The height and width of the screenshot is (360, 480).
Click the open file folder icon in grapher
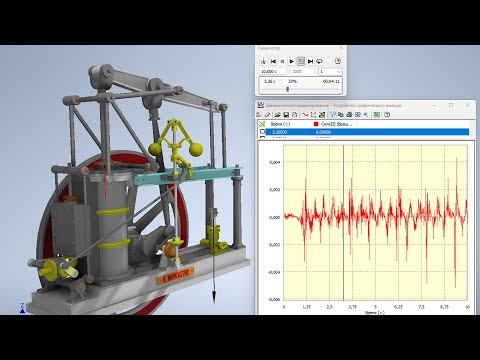pos(277,115)
